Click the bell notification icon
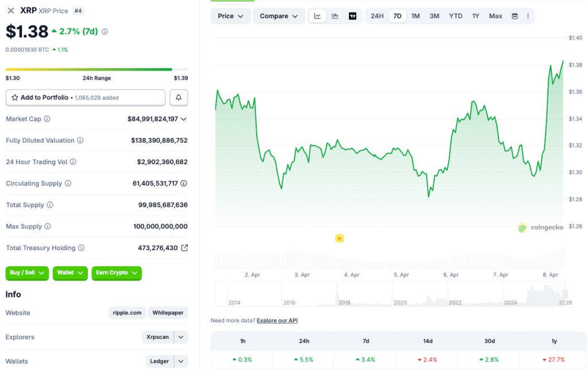 (x=179, y=97)
